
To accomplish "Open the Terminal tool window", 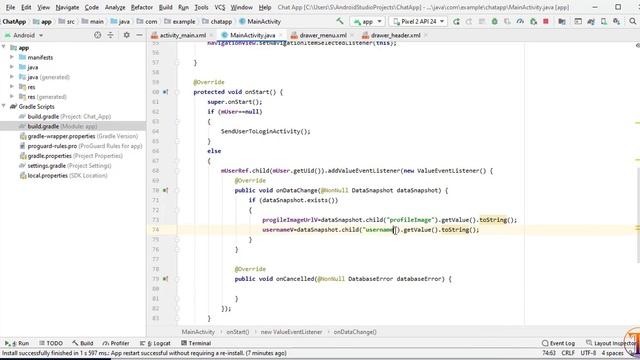I will click(x=196, y=343).
